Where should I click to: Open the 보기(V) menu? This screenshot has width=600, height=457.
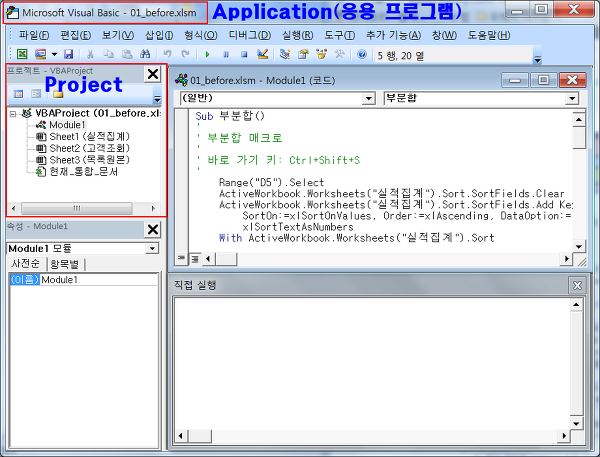[x=118, y=35]
